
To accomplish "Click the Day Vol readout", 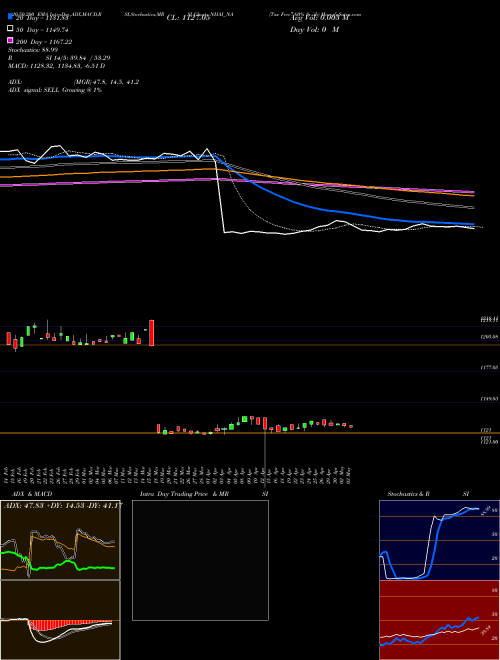I will click(x=314, y=29).
